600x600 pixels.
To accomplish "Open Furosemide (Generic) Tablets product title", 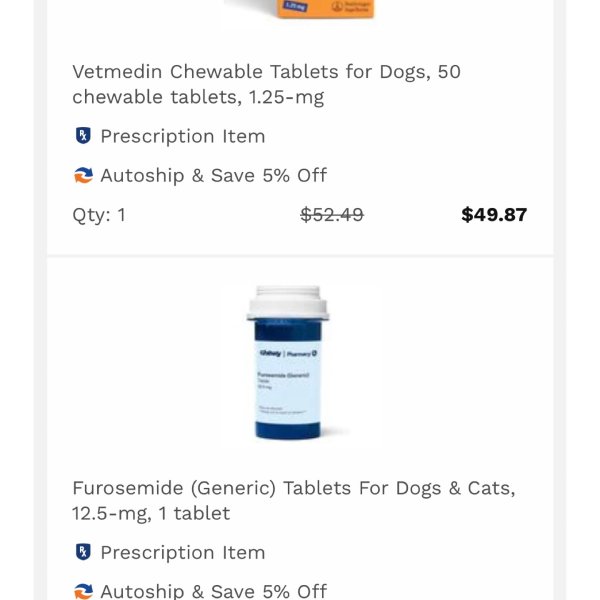I will (294, 501).
